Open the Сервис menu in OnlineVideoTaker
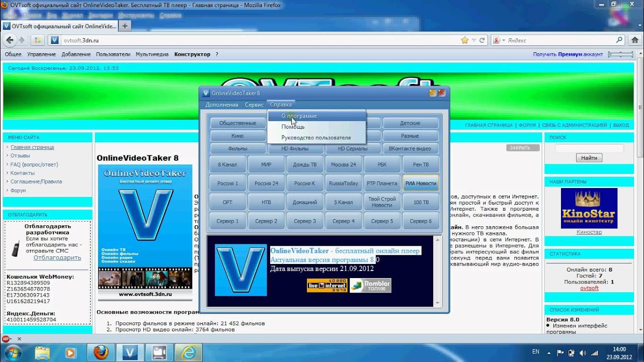The height and width of the screenshot is (362, 644). pos(254,105)
